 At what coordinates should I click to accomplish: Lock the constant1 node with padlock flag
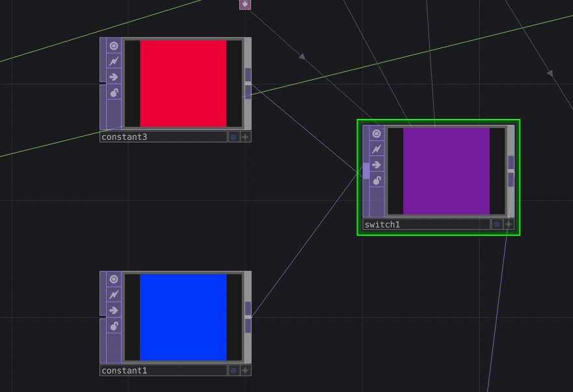pyautogui.click(x=114, y=326)
